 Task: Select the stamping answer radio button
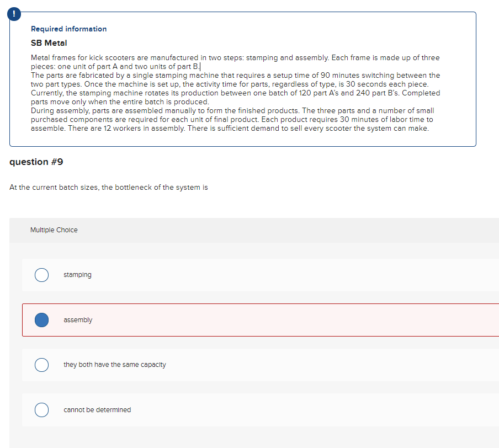41,275
